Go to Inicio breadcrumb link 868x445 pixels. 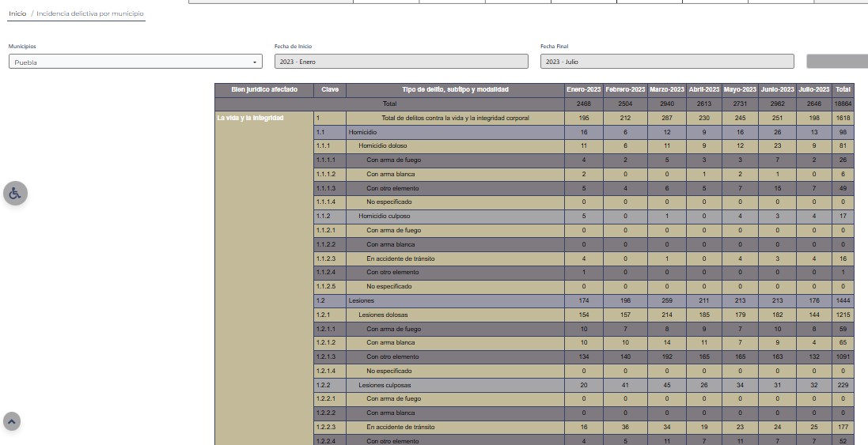click(17, 13)
